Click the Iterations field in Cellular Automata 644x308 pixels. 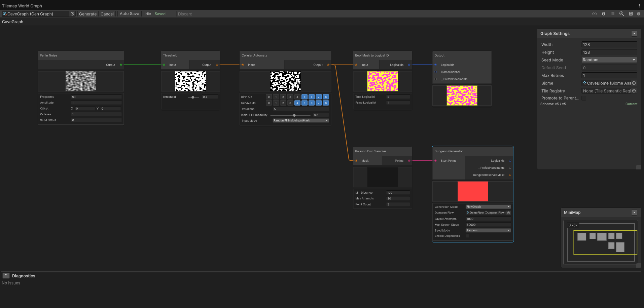(301, 109)
